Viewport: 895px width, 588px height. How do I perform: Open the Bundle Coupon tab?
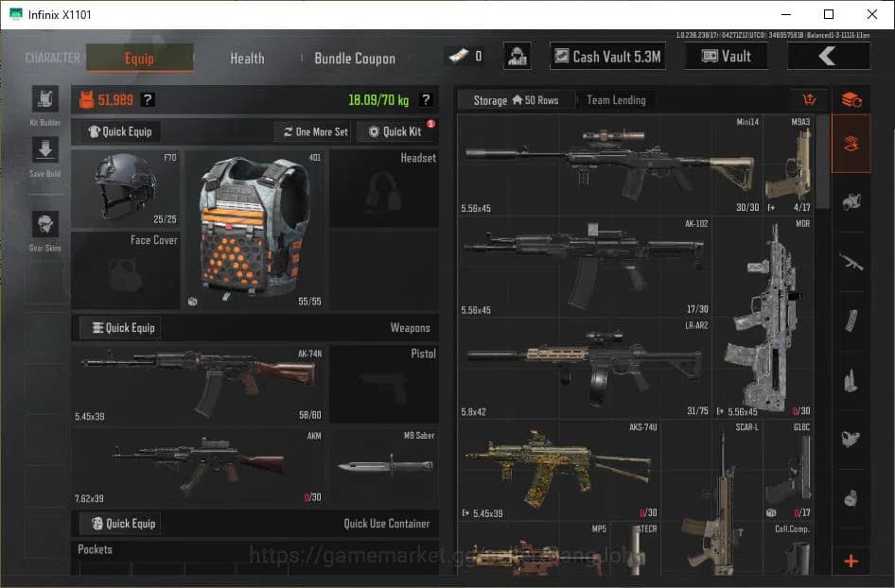(x=355, y=58)
